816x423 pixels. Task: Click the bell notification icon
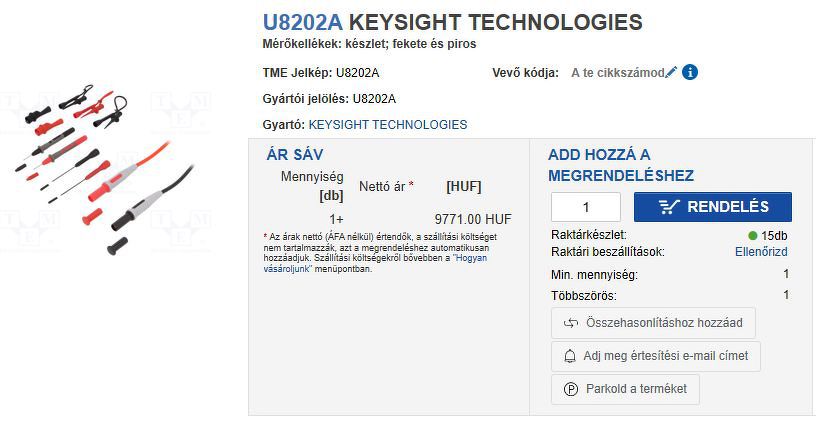click(571, 356)
